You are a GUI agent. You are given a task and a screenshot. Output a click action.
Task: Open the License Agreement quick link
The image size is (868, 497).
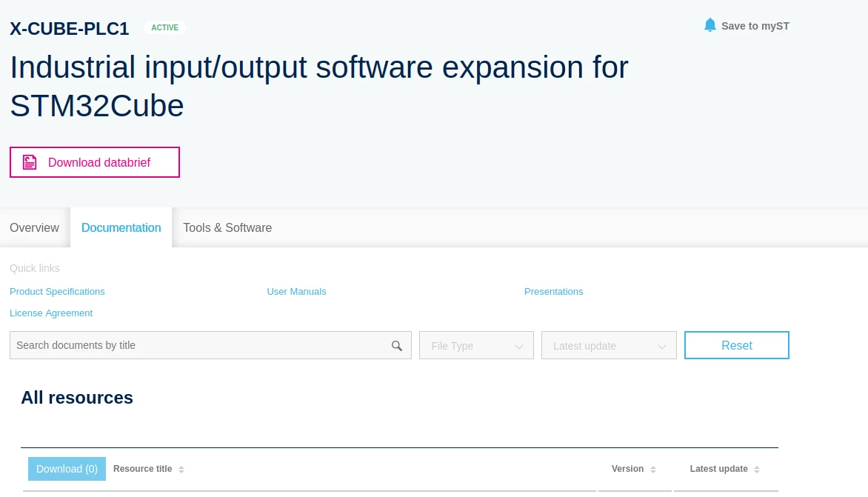51,313
